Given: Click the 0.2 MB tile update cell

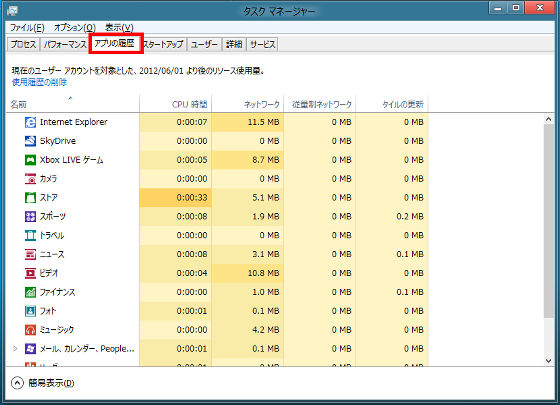Looking at the screenshot, I should pos(392,216).
